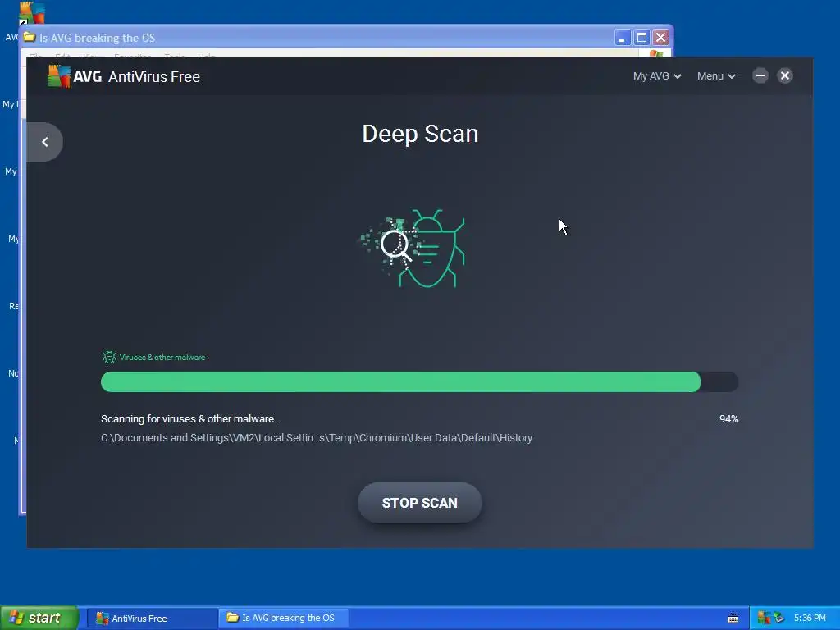This screenshot has width=840, height=630.
Task: Click the AVG tray icon in system tray
Action: click(x=764, y=618)
